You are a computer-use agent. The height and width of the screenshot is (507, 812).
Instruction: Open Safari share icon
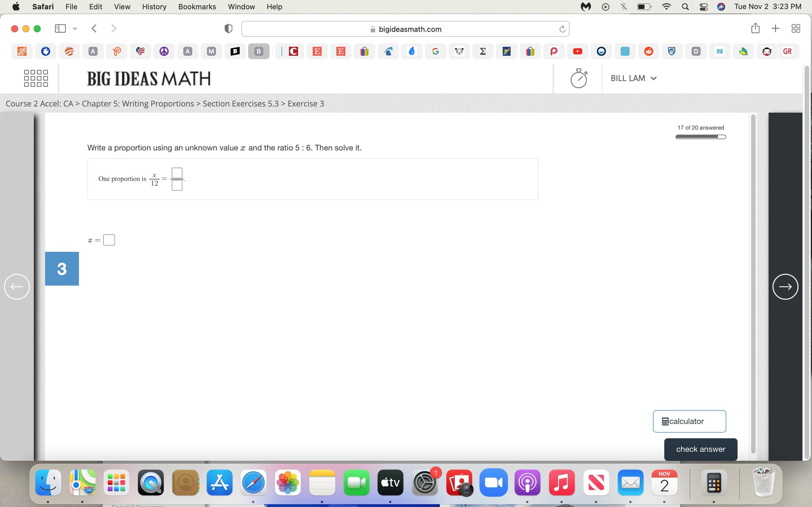point(755,28)
